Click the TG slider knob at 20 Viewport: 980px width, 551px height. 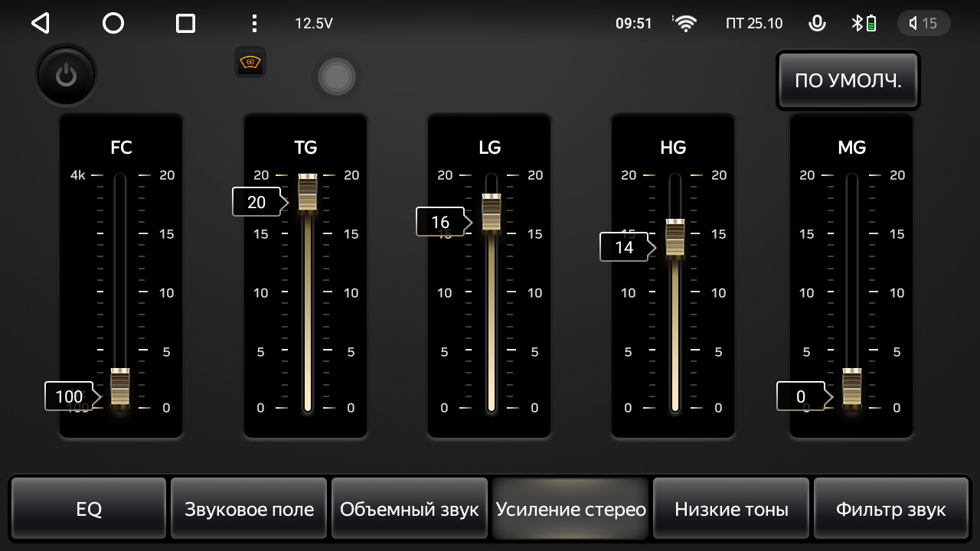(308, 194)
